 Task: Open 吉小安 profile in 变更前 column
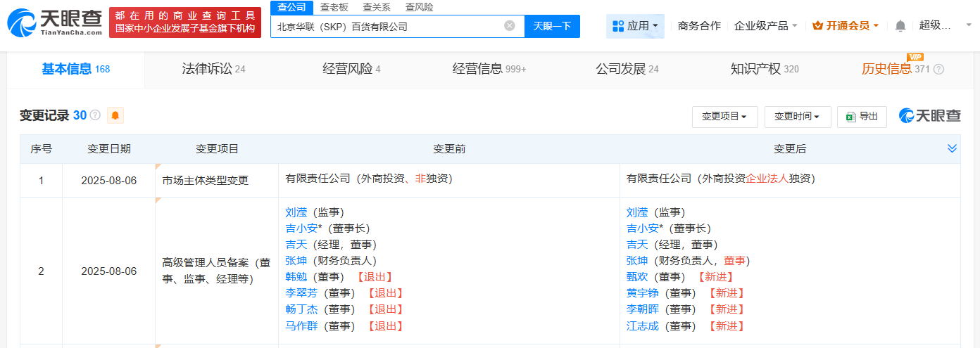(301, 228)
